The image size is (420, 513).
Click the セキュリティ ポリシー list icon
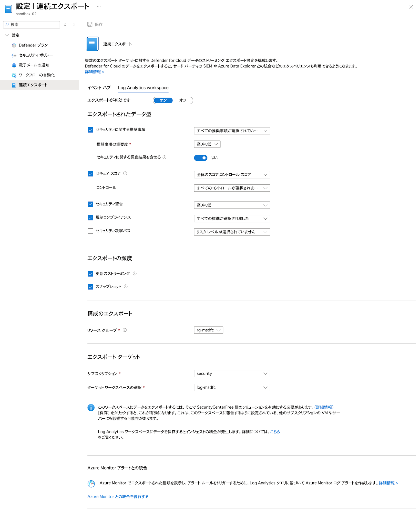pyautogui.click(x=14, y=55)
